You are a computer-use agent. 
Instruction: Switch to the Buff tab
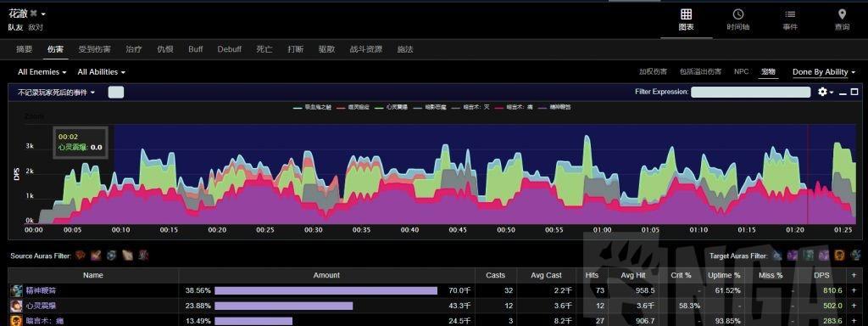click(196, 49)
